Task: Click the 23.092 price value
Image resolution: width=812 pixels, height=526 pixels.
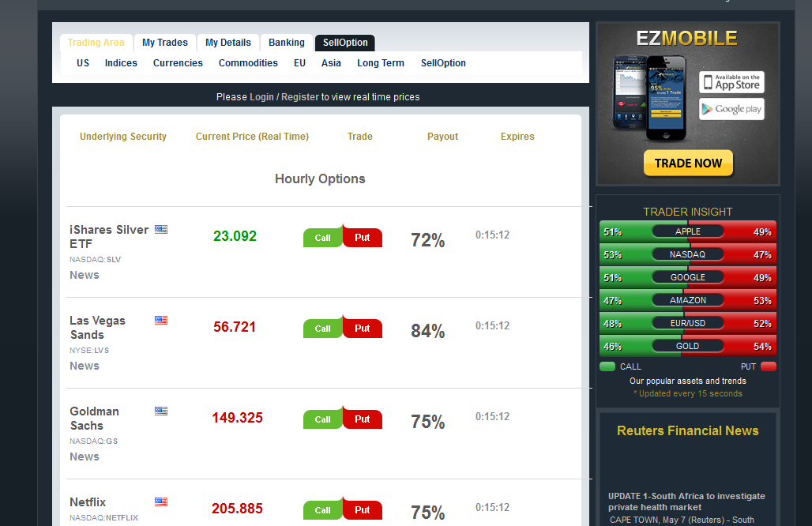Action: pos(235,236)
